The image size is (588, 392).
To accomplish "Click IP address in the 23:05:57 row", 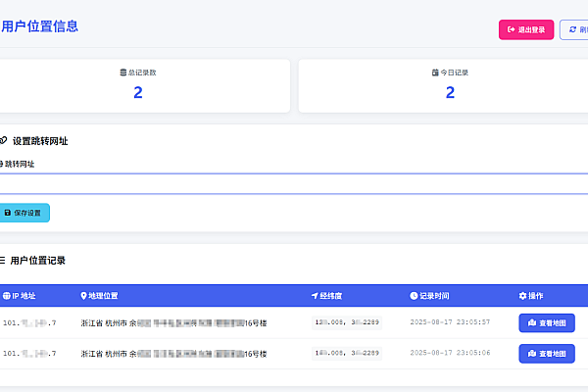I will [29, 322].
